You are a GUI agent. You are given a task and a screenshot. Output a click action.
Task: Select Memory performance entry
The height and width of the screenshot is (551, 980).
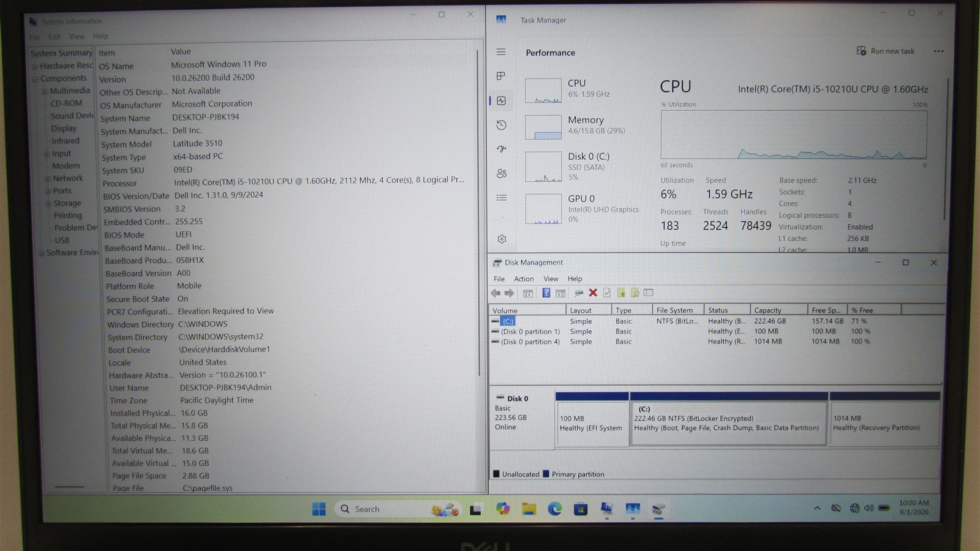pos(584,126)
